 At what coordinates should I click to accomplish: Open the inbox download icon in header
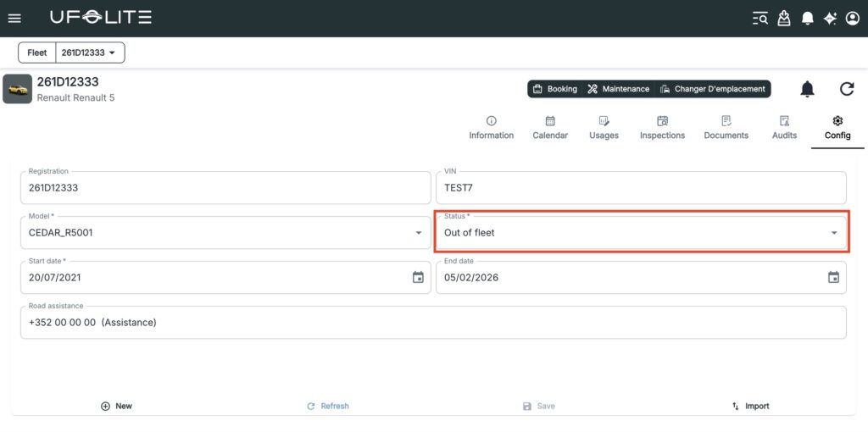(x=784, y=18)
